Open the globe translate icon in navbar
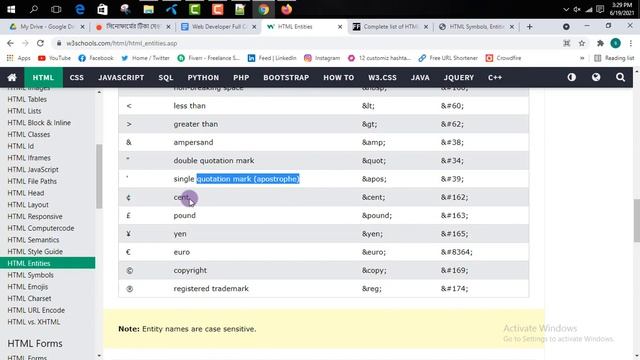Image resolution: width=640 pixels, height=360 pixels. 596,77
